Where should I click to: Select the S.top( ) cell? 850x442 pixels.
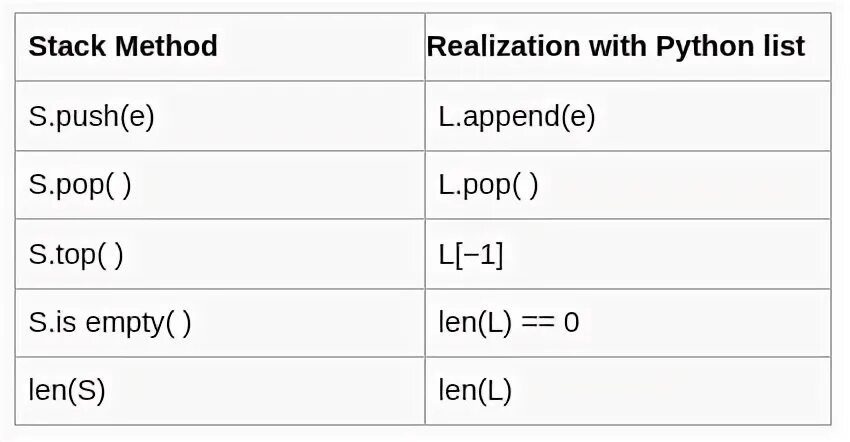(220, 254)
